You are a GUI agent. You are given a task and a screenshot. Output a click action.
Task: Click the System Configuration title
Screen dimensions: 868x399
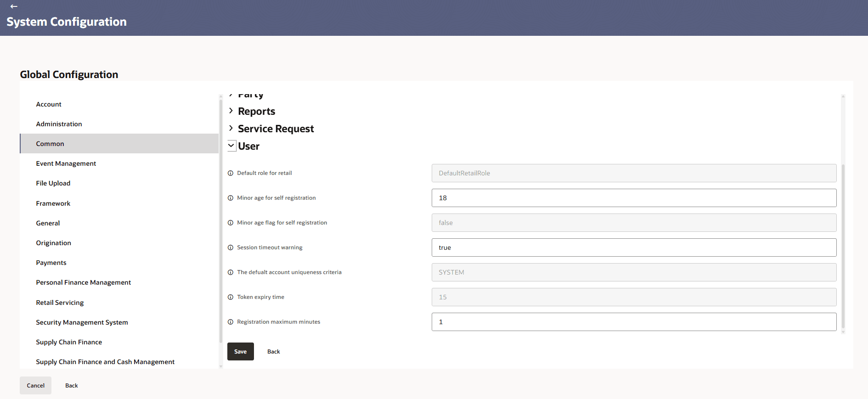pyautogui.click(x=67, y=22)
